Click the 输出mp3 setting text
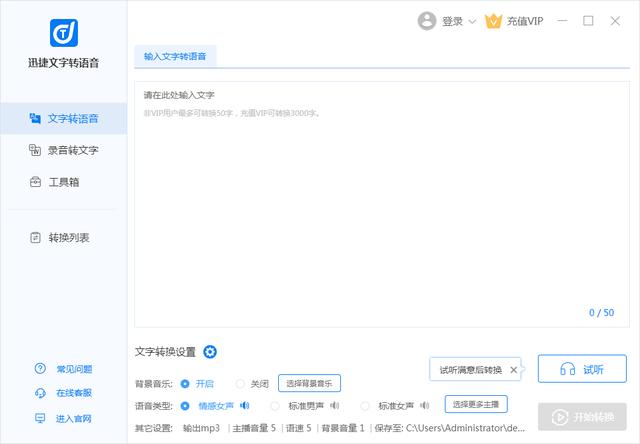The width and height of the screenshot is (640, 444). coord(202,428)
